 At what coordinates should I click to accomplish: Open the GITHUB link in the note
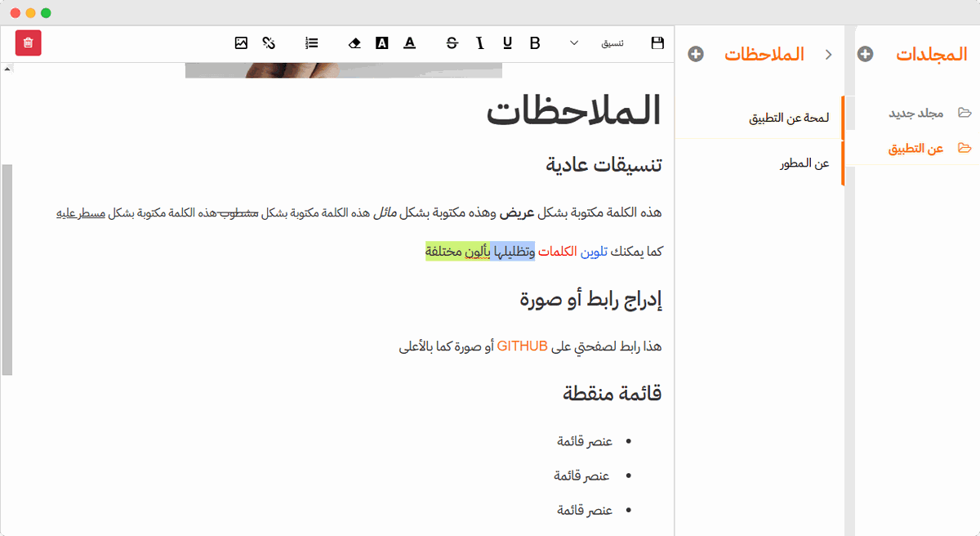click(x=522, y=346)
